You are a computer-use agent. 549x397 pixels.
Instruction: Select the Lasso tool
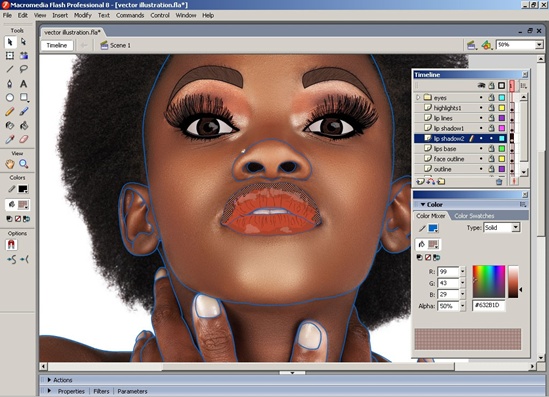coord(23,69)
